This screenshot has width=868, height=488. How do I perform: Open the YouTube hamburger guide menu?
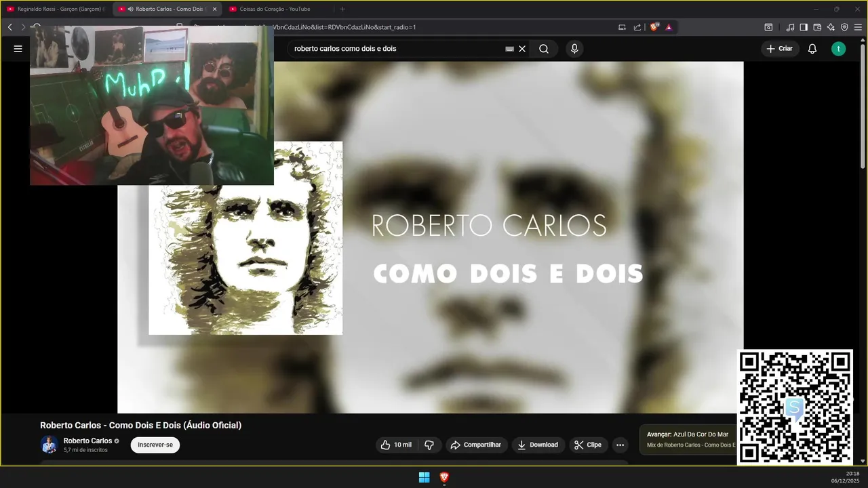pyautogui.click(x=18, y=49)
